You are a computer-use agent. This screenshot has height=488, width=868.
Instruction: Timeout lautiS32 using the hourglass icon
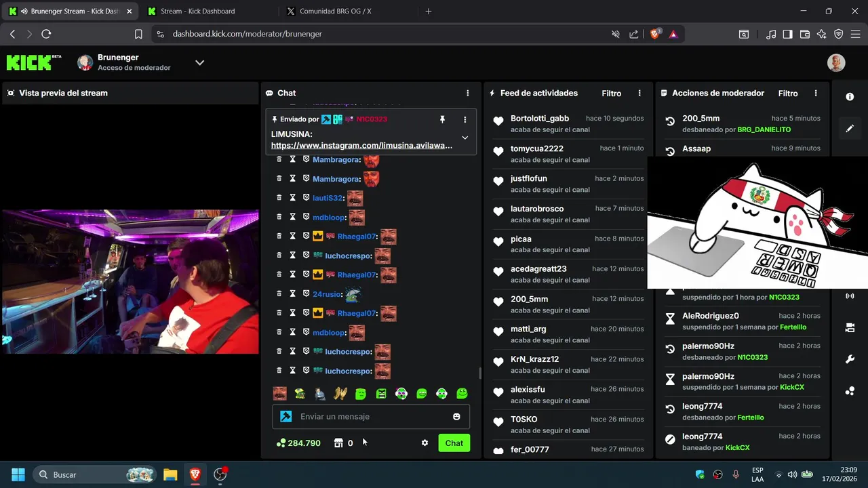(x=292, y=198)
